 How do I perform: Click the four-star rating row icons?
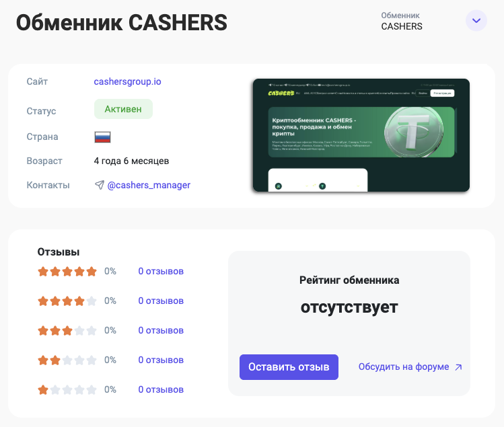point(67,301)
